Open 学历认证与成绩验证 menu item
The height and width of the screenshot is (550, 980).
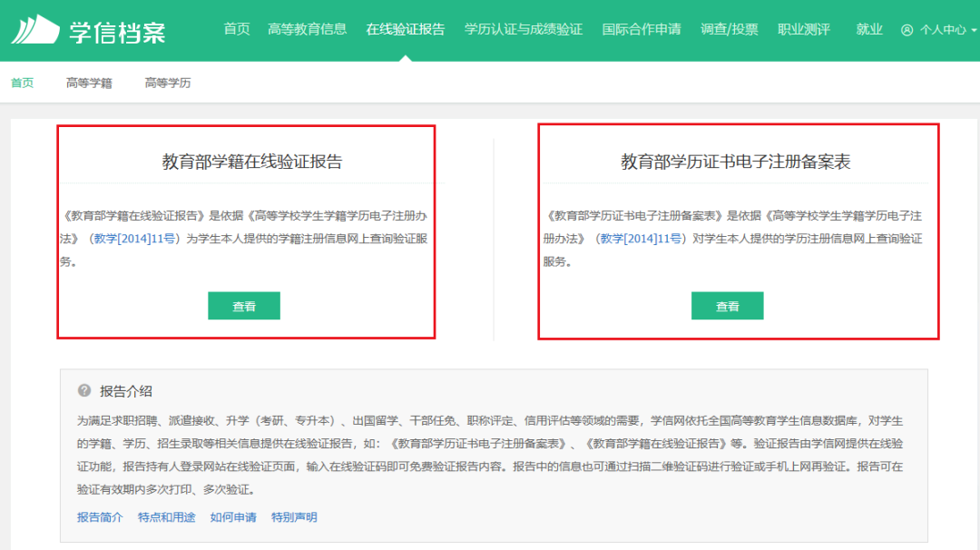[x=524, y=29]
